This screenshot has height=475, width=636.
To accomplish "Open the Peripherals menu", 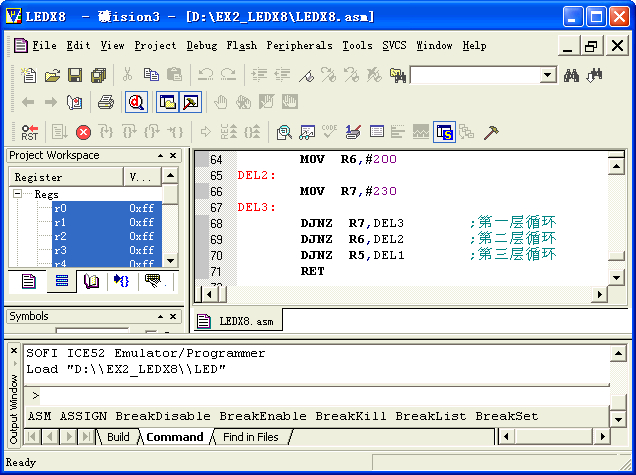I will click(x=299, y=45).
